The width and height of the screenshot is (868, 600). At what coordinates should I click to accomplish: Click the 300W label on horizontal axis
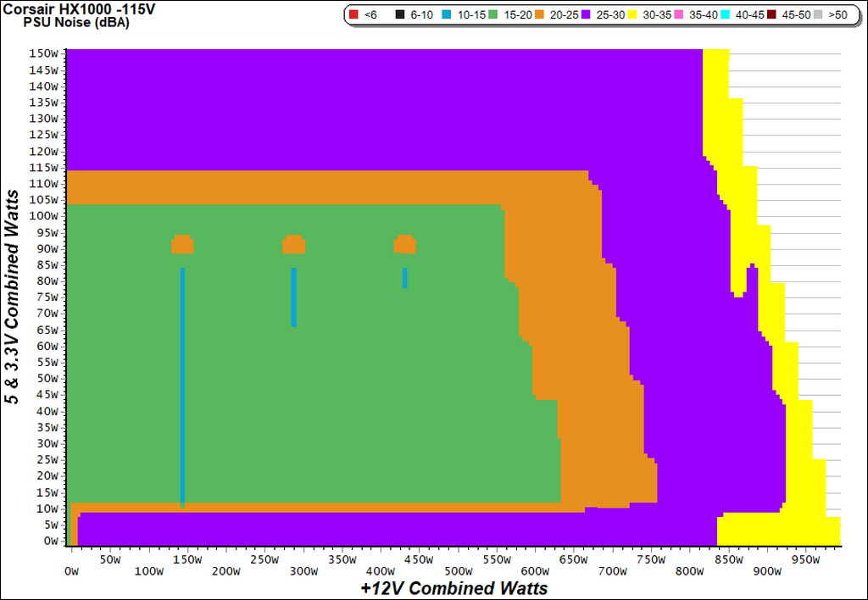[303, 571]
